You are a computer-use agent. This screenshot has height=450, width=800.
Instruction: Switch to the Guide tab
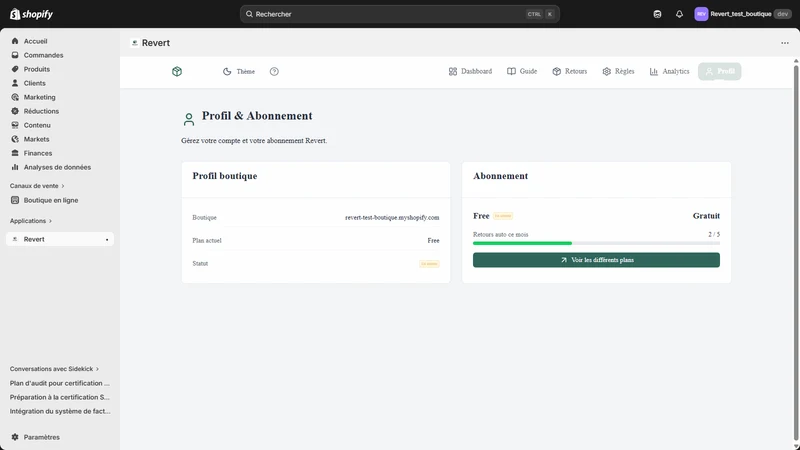pyautogui.click(x=522, y=71)
